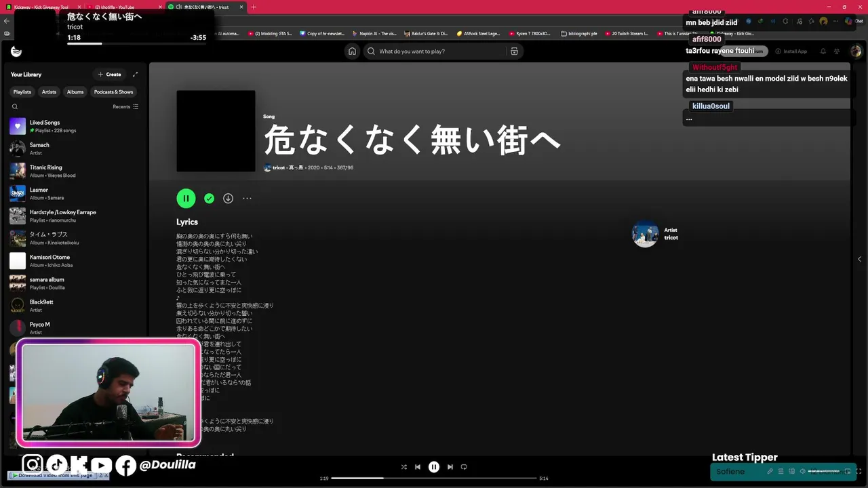Expand Your Library with the arrows icon
The image size is (868, 488).
pos(135,75)
